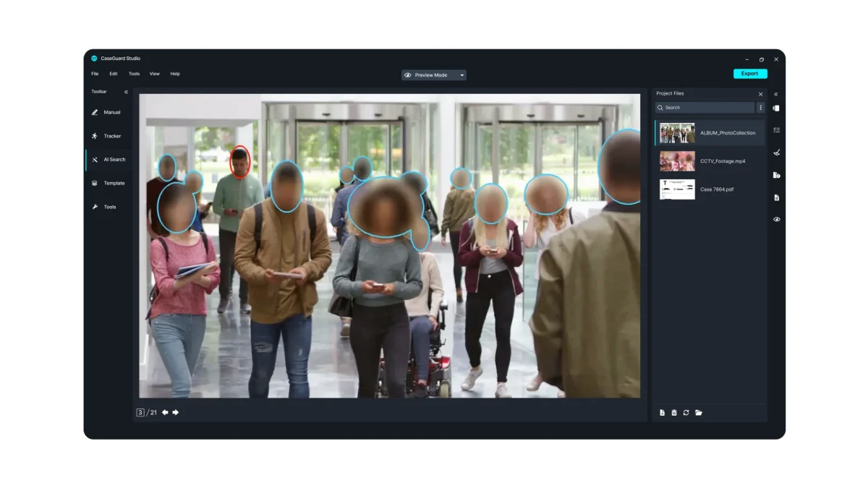The width and height of the screenshot is (868, 488).
Task: Click the broom cleanup icon in right sidebar
Action: pyautogui.click(x=776, y=153)
